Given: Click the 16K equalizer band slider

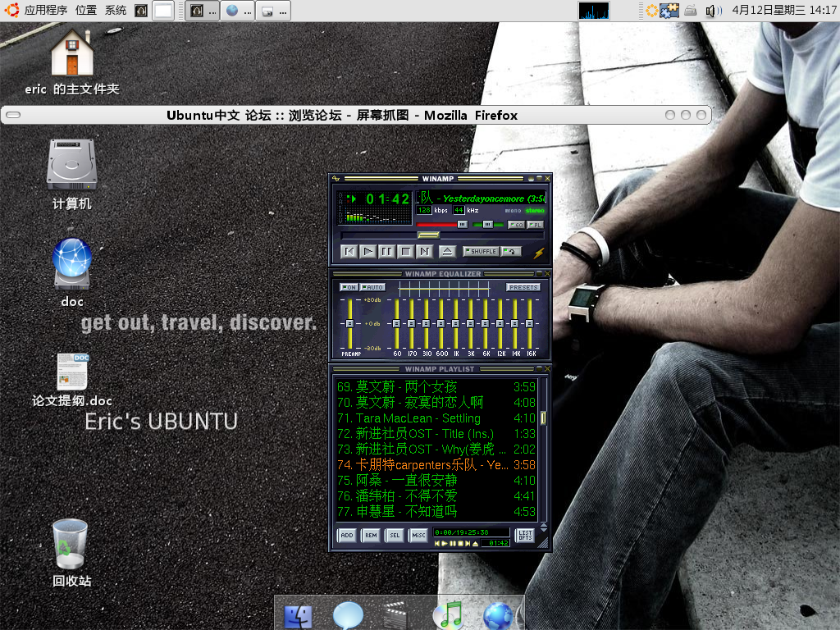Looking at the screenshot, I should point(530,323).
